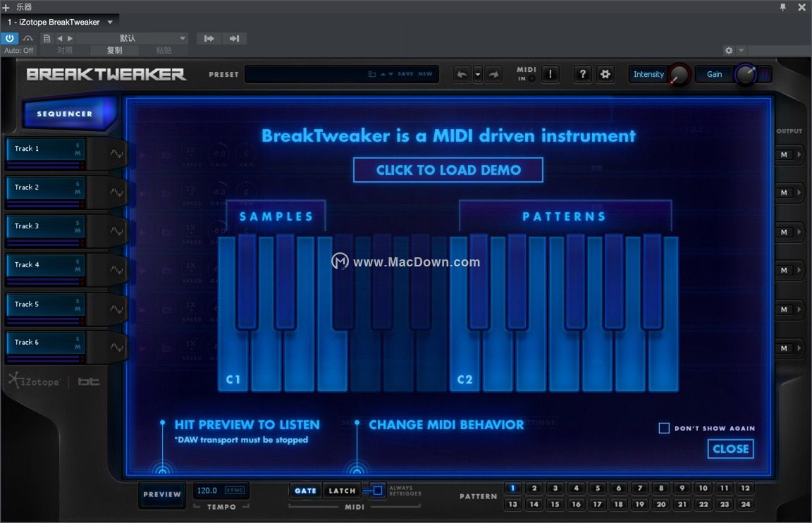Solo Track 1 with its S button

coord(78,145)
